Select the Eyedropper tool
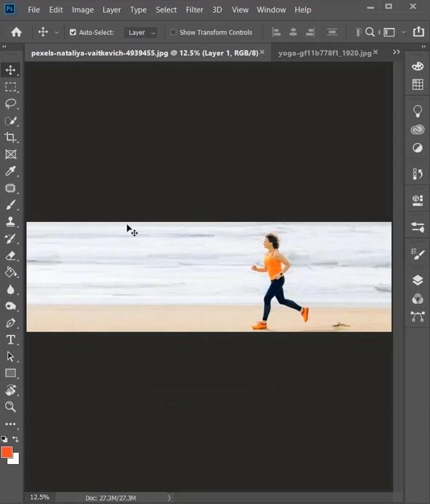The image size is (430, 504). tap(10, 171)
